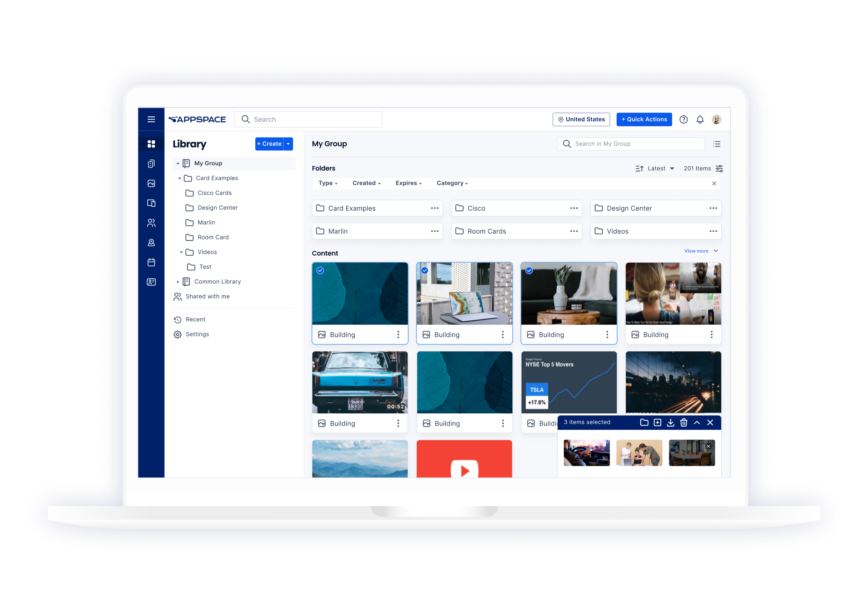
Task: Open options for Cisco folder
Action: [x=574, y=208]
